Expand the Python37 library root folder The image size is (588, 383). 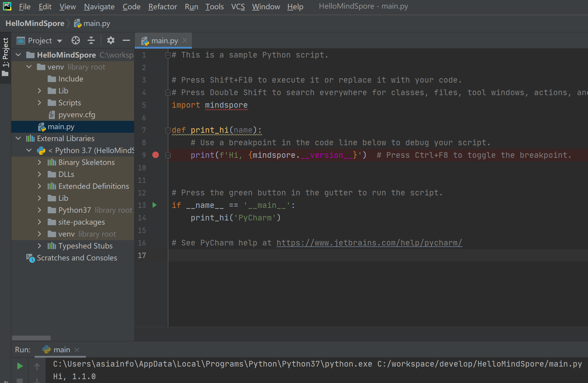[x=39, y=210]
